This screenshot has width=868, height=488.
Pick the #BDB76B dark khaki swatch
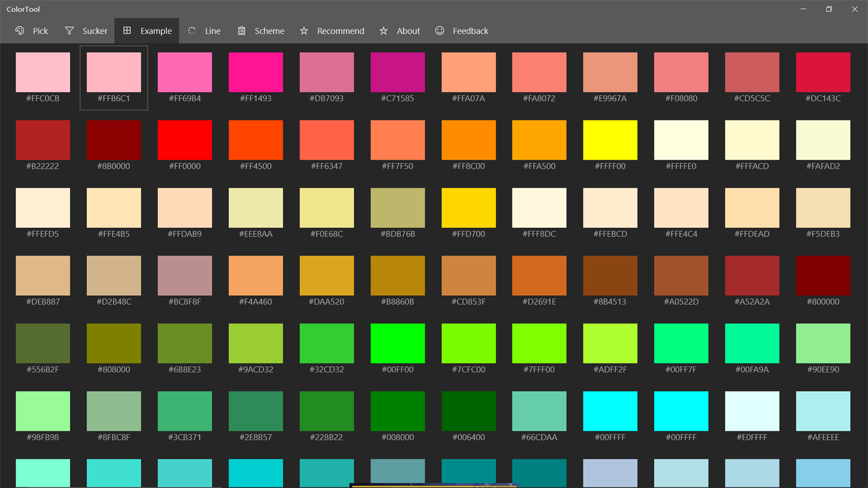[398, 208]
